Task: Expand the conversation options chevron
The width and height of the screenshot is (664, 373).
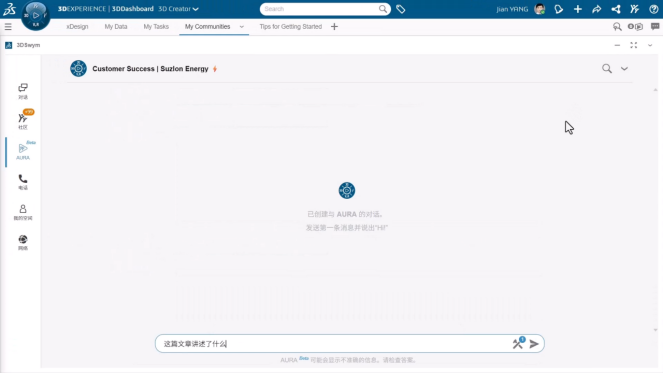Action: click(624, 69)
